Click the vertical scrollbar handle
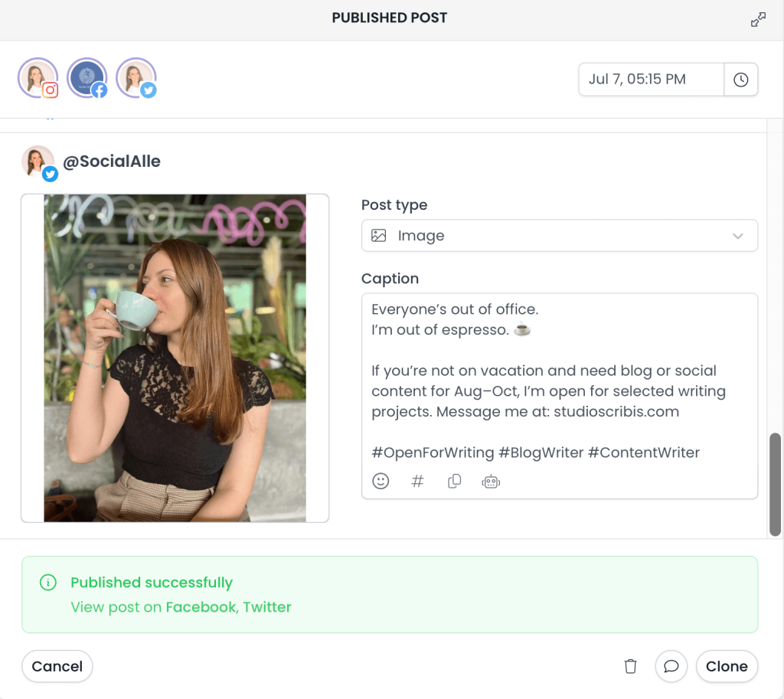 click(x=775, y=484)
